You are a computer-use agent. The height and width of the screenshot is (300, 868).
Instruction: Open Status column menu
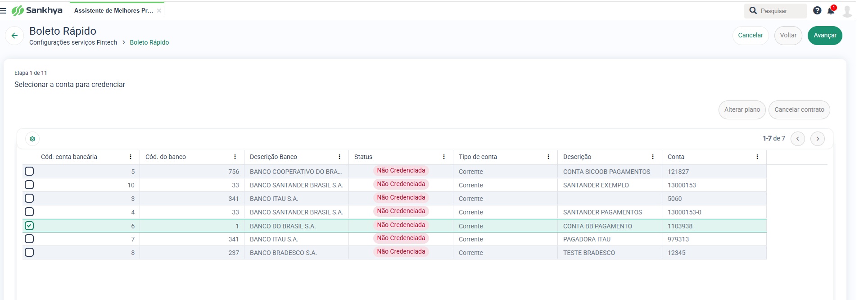pyautogui.click(x=444, y=157)
